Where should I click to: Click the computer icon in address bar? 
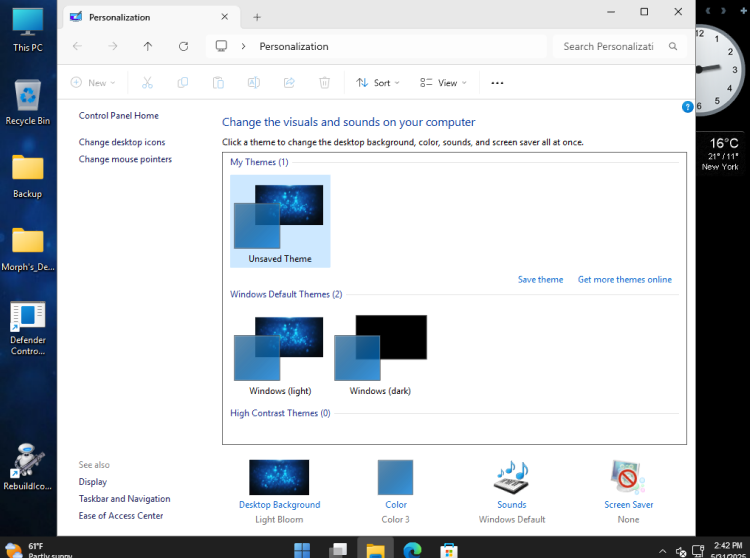[x=221, y=46]
